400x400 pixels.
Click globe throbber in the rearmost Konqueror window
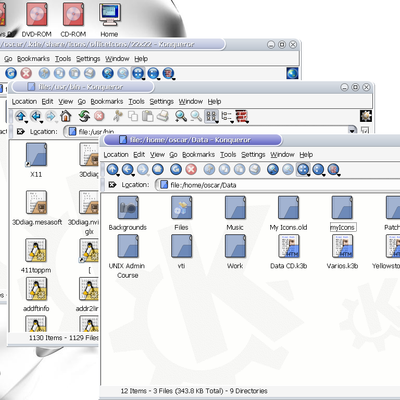[x=292, y=73]
